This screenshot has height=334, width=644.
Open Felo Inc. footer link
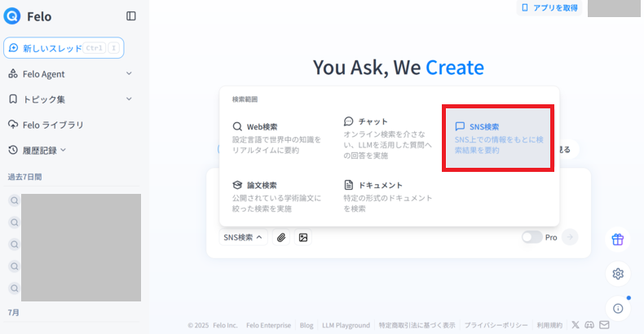(225, 325)
